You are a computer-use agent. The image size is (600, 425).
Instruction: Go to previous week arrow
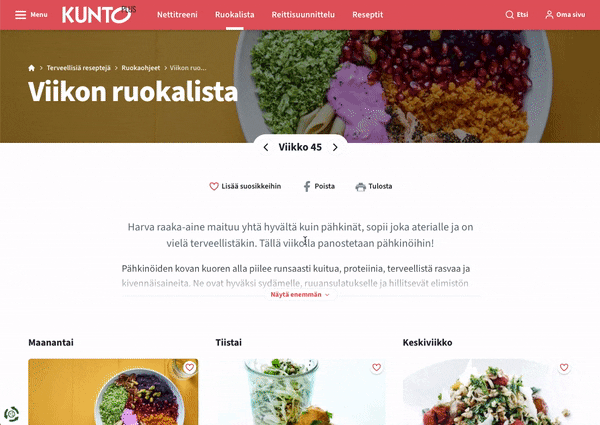(x=266, y=147)
